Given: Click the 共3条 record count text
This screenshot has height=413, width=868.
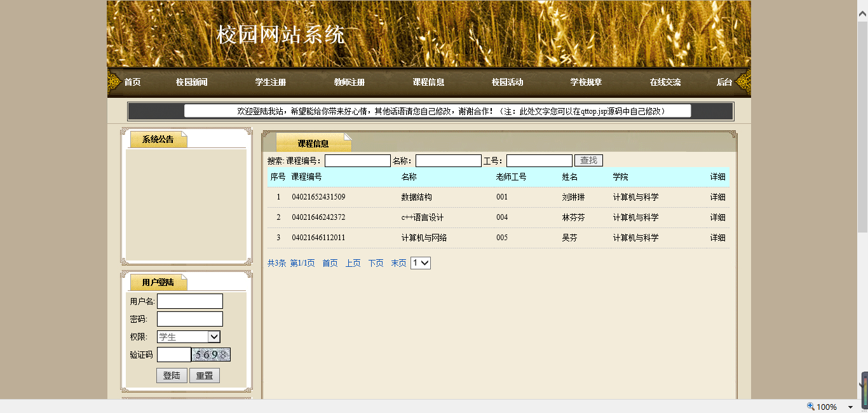Looking at the screenshot, I should [276, 263].
